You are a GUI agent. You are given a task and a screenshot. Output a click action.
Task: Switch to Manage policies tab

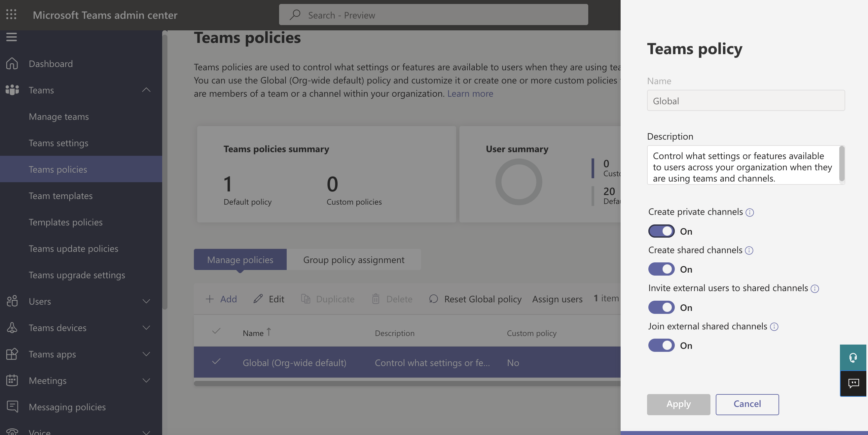point(240,259)
